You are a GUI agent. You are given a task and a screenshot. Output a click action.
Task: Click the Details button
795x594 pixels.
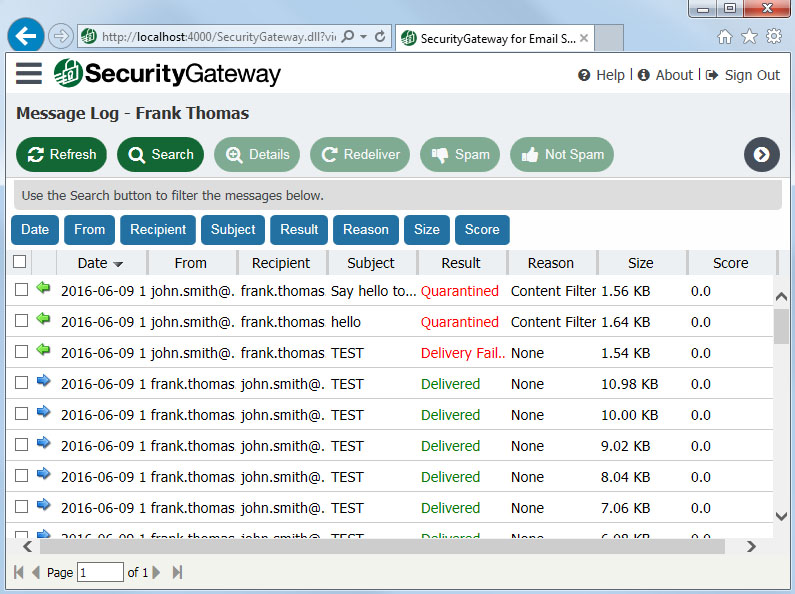[257, 155]
